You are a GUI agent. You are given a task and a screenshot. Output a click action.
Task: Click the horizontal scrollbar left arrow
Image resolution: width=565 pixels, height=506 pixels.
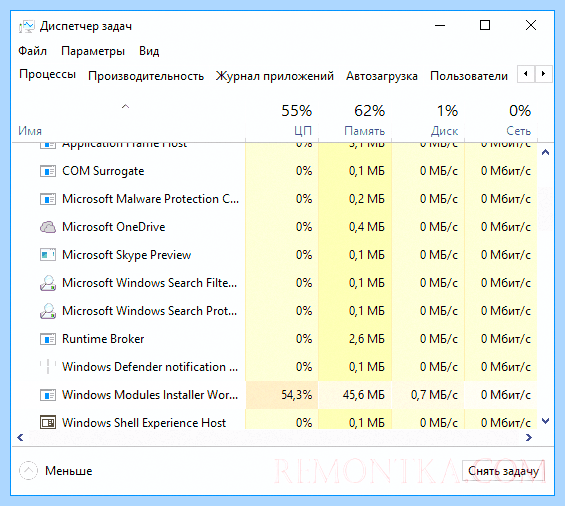pyautogui.click(x=20, y=438)
